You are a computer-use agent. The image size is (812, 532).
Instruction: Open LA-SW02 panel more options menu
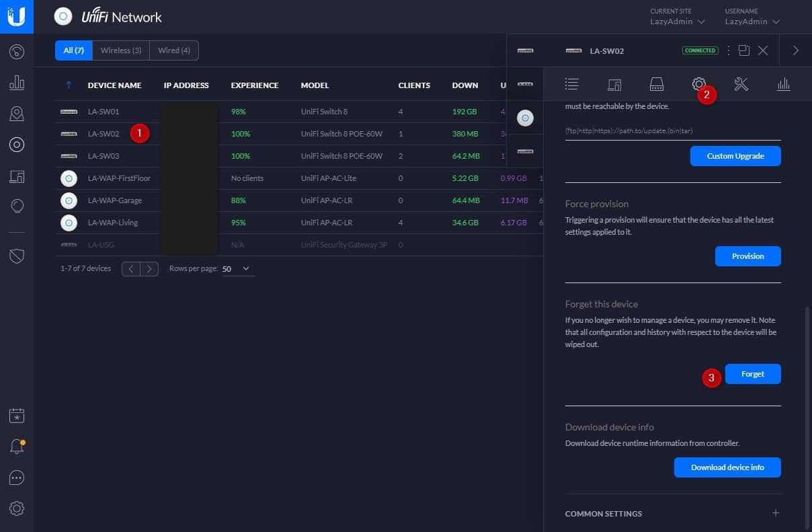(728, 50)
